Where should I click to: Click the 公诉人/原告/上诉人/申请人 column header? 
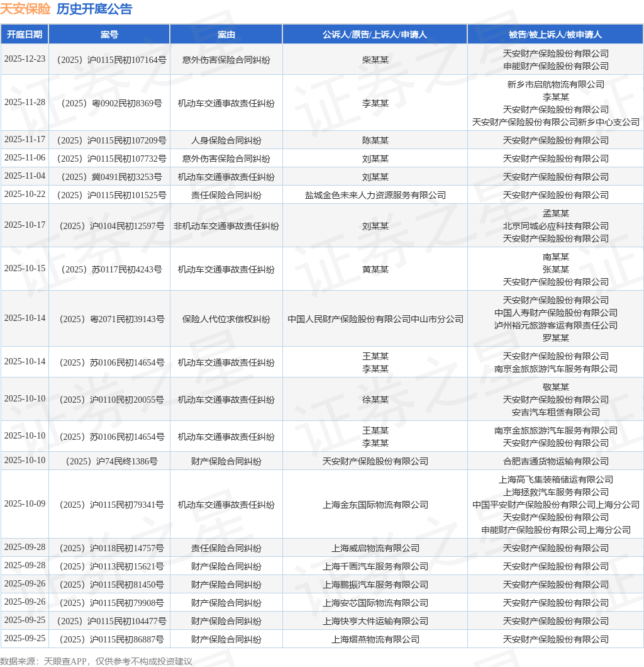(374, 35)
